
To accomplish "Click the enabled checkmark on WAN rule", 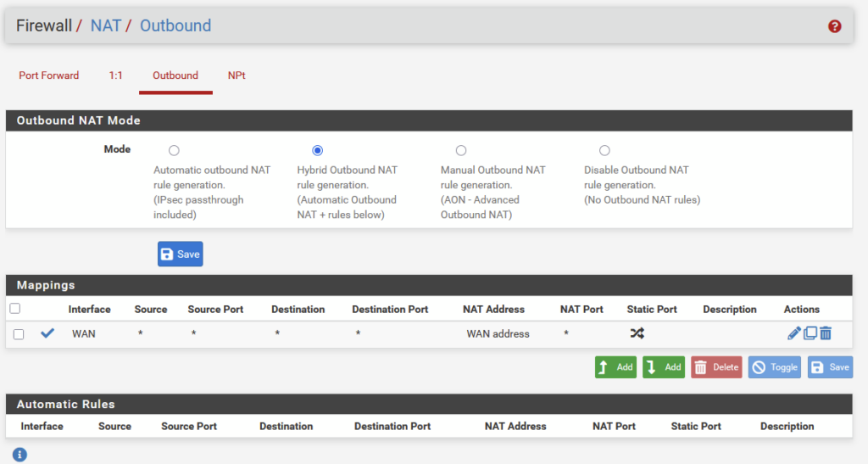I will point(47,333).
